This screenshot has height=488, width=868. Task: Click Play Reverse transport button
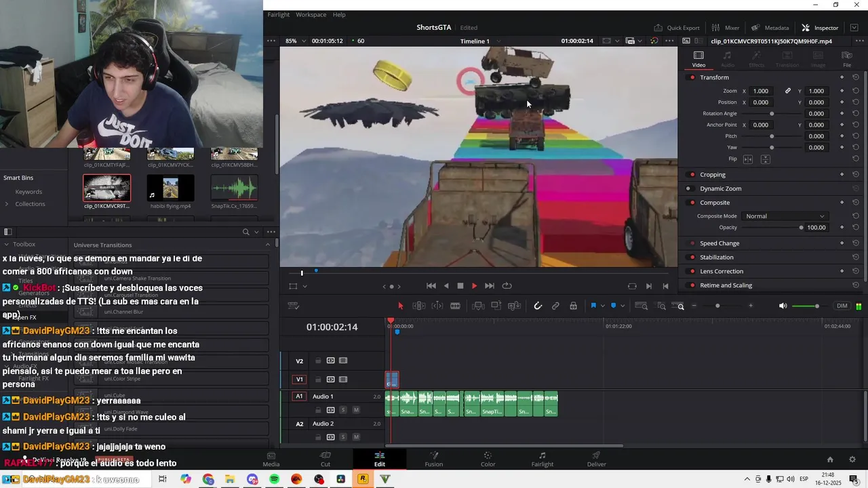tap(446, 286)
